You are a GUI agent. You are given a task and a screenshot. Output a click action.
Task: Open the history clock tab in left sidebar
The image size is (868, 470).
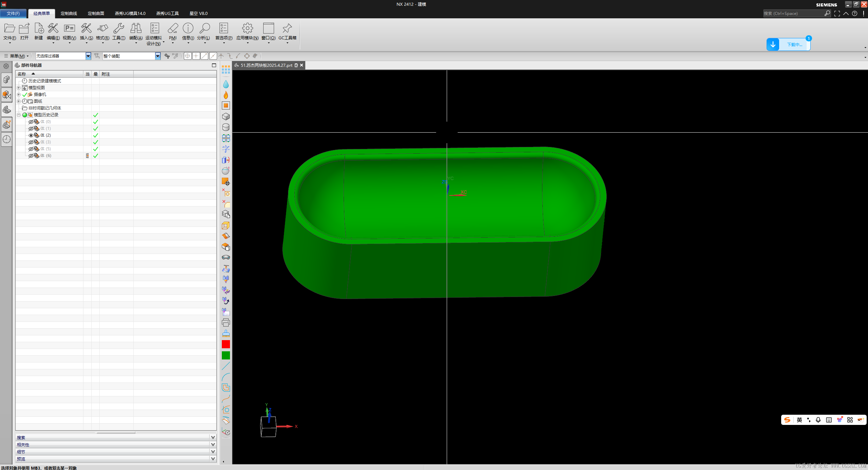(x=7, y=139)
